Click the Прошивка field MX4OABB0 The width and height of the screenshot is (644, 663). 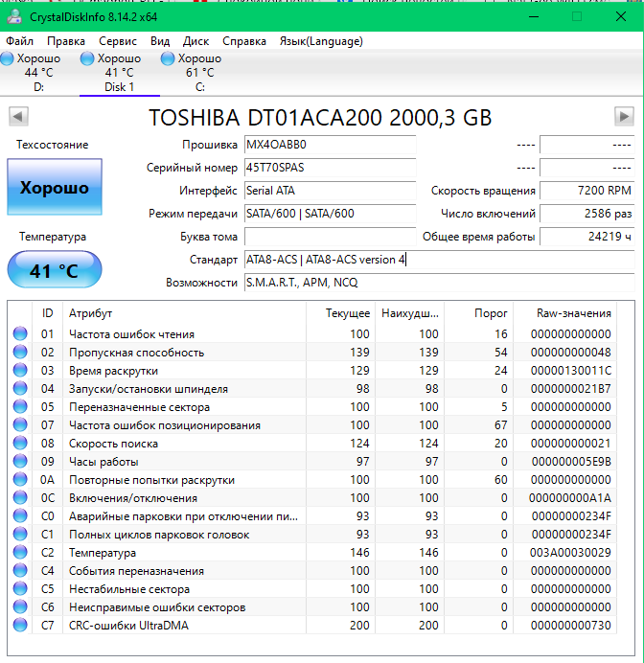[x=330, y=145]
